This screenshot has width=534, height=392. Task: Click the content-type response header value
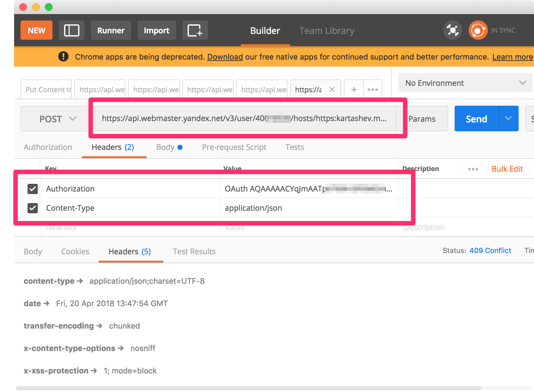click(147, 281)
